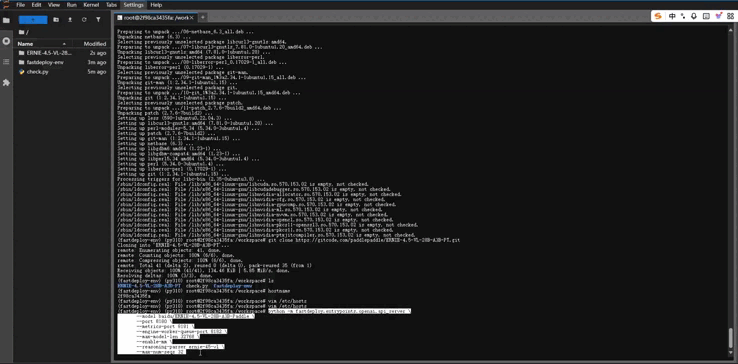Add a new launcher tab with plus
This screenshot has height=364, width=738.
tap(203, 17)
